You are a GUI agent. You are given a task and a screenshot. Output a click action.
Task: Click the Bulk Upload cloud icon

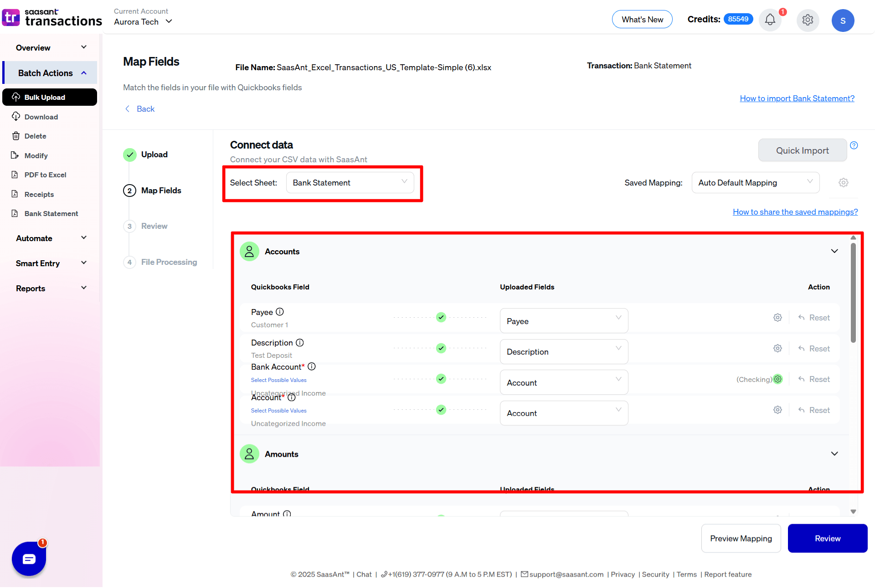pos(16,97)
